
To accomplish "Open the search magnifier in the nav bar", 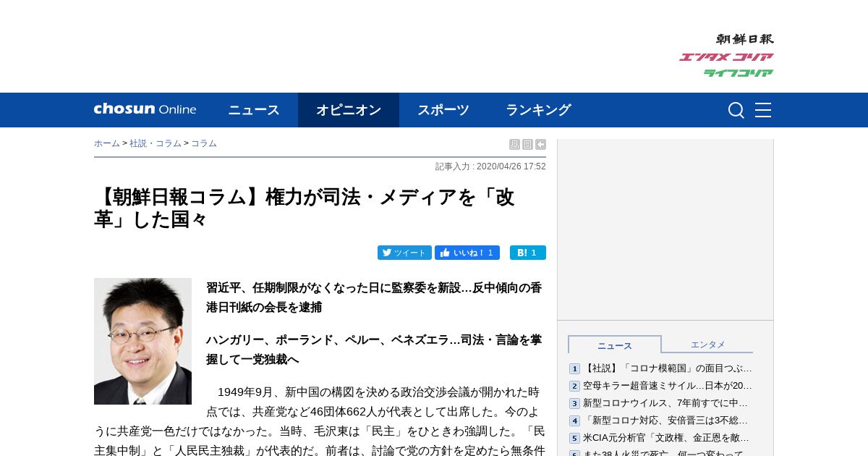I will pos(736,110).
